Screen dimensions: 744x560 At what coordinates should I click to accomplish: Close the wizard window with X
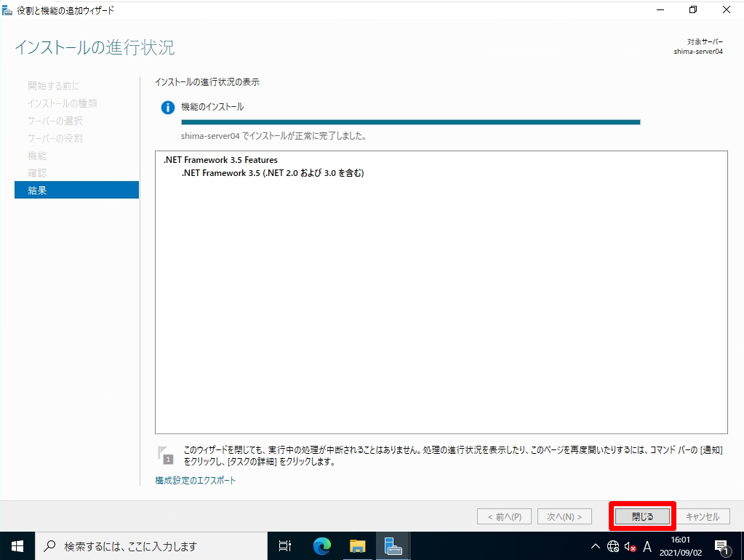point(726,9)
